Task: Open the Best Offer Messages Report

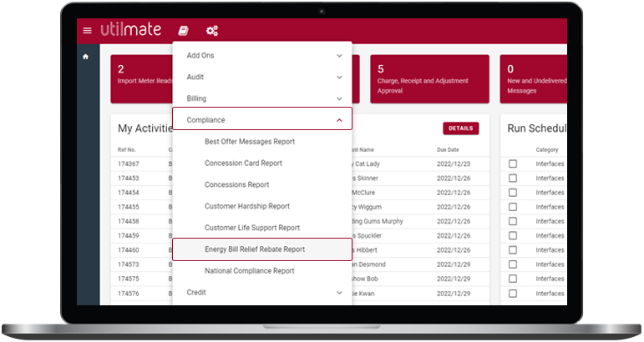Action: [x=249, y=142]
